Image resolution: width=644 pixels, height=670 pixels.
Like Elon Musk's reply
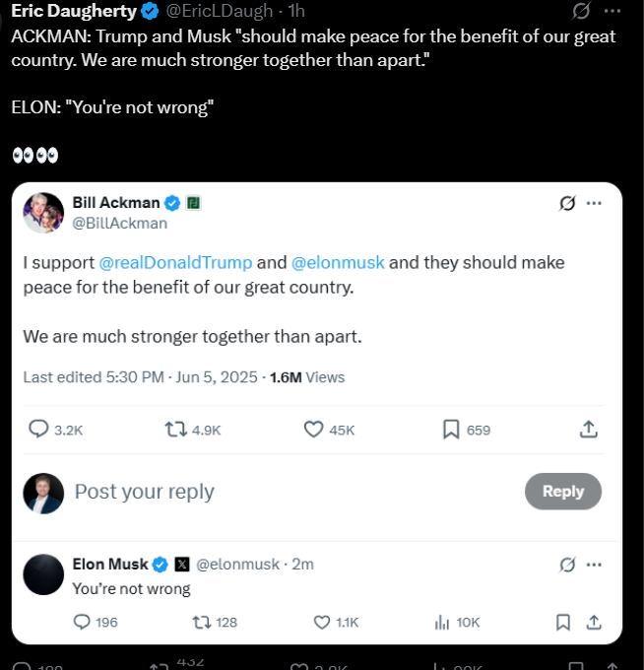coord(322,622)
